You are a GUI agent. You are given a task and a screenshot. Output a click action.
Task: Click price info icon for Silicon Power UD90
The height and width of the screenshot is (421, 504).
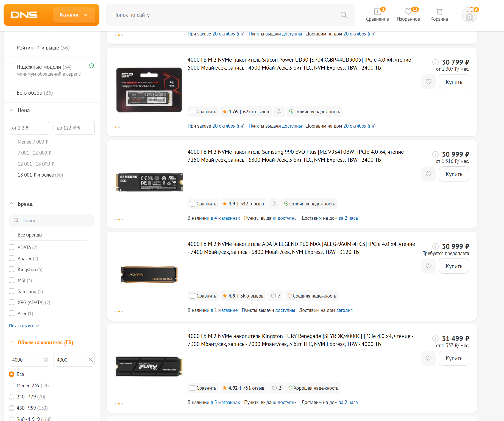pos(435,62)
